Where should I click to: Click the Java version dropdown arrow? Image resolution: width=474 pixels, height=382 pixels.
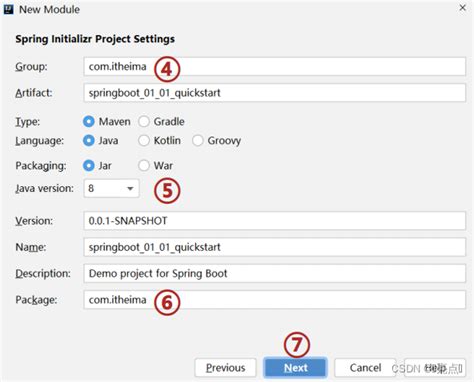pyautogui.click(x=130, y=189)
